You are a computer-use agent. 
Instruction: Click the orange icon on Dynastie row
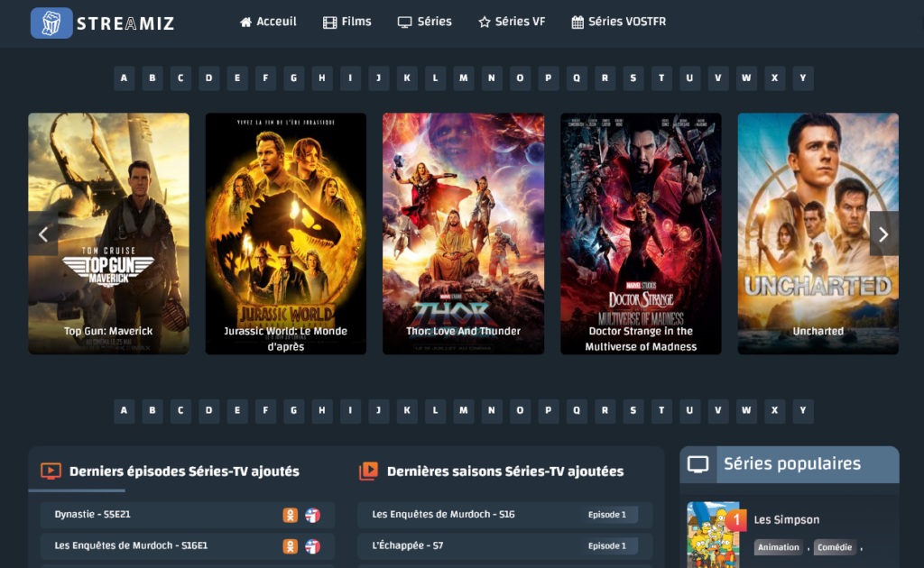pos(290,516)
